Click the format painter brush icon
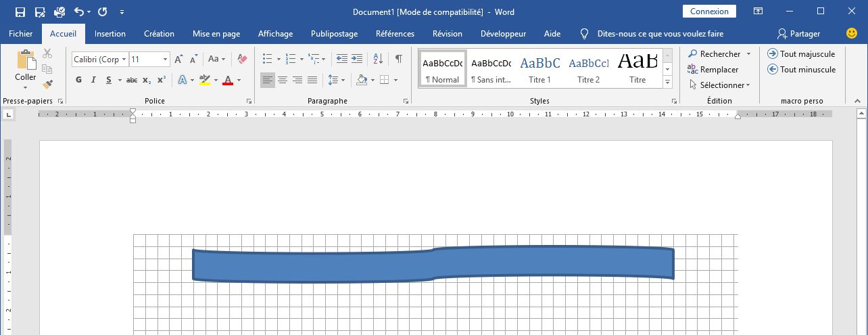The image size is (868, 335). pyautogui.click(x=47, y=85)
